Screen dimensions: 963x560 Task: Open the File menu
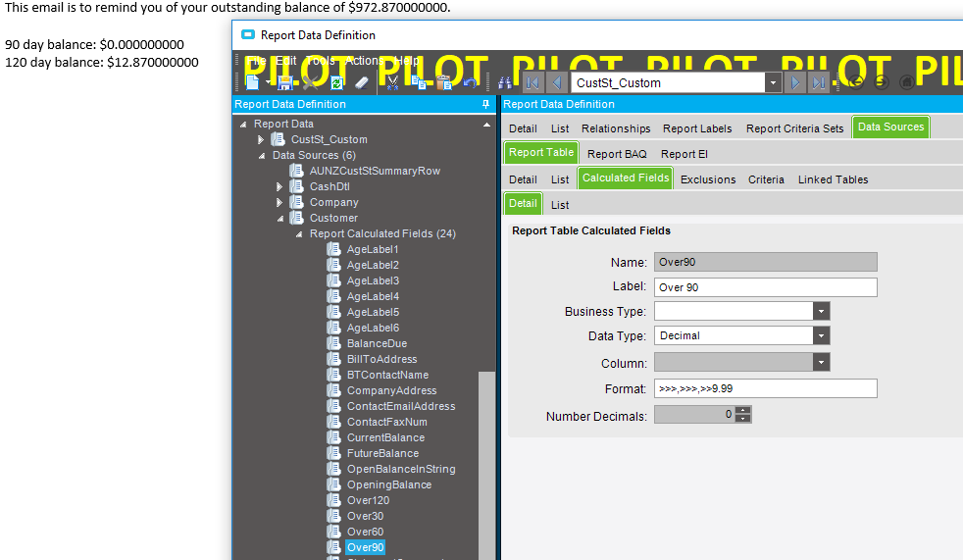[257, 60]
